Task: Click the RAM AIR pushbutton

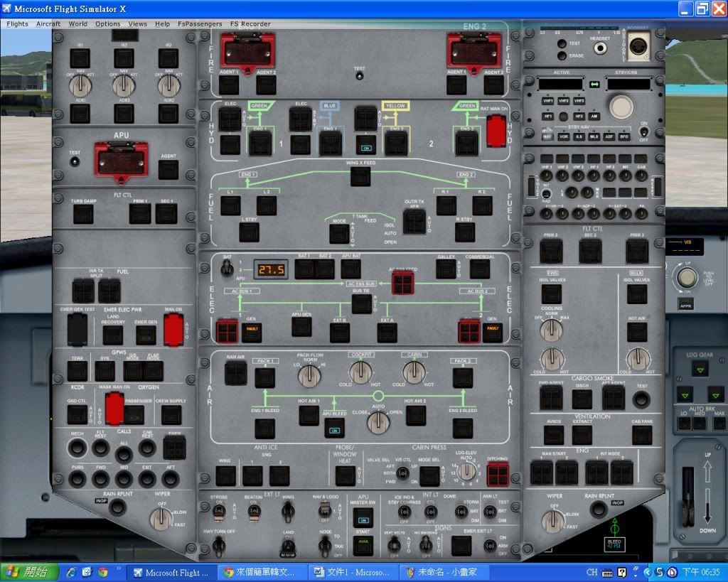Action: pyautogui.click(x=236, y=374)
